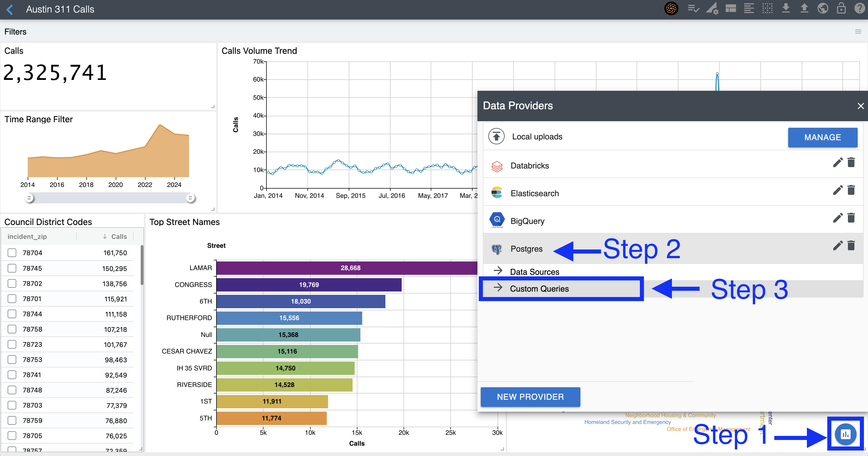
Task: Click the chart button at bottom right
Action: 845,435
